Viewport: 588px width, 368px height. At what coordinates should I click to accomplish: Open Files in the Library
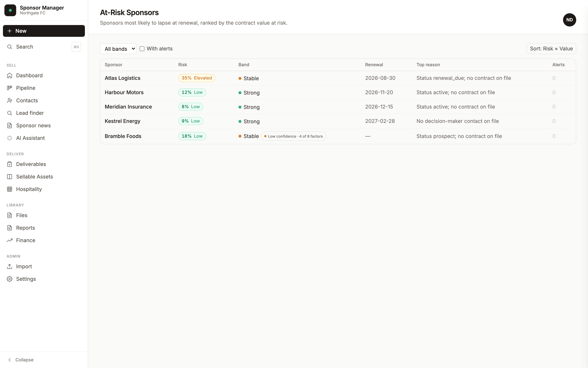[44, 215]
